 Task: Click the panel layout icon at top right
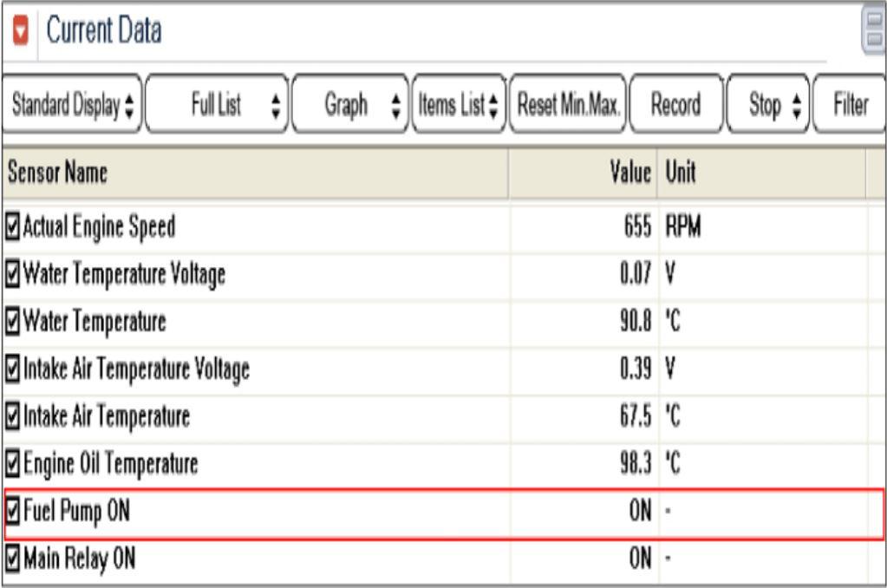click(874, 30)
